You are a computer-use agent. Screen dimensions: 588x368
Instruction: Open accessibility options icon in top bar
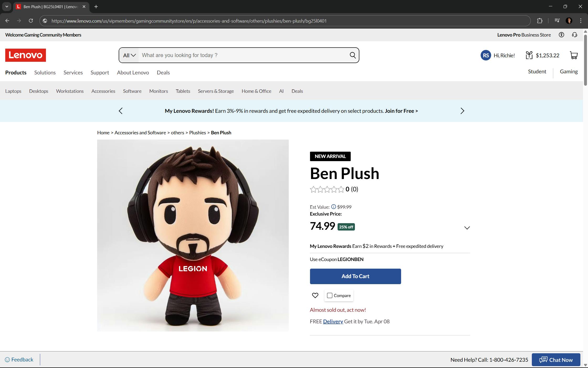[561, 35]
